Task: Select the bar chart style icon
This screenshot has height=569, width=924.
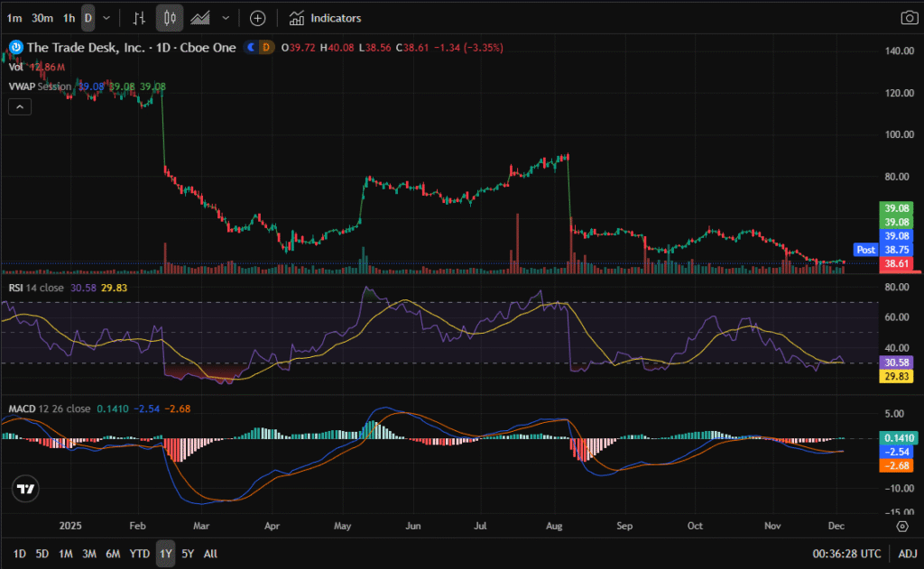Action: pyautogui.click(x=138, y=18)
